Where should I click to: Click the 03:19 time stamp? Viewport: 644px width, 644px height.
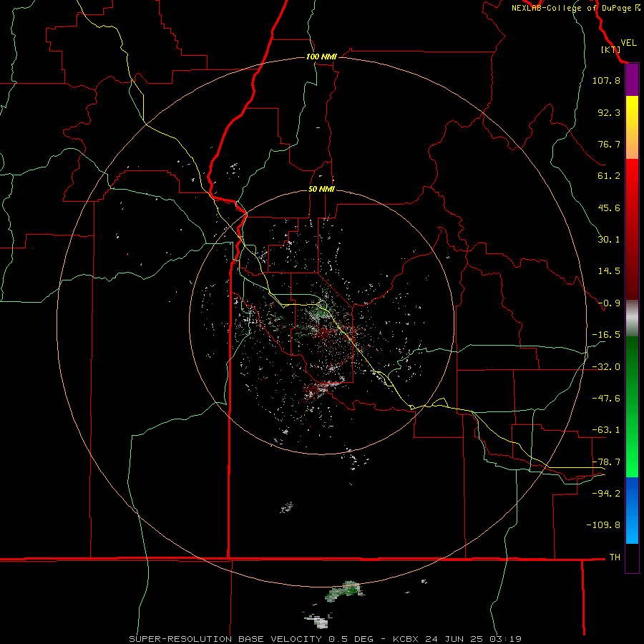506,639
